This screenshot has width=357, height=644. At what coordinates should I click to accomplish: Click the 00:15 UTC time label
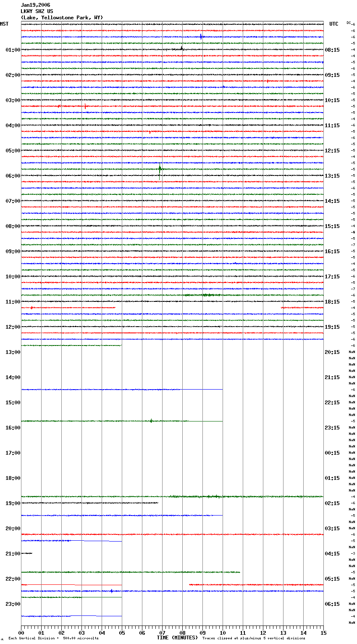coord(332,453)
